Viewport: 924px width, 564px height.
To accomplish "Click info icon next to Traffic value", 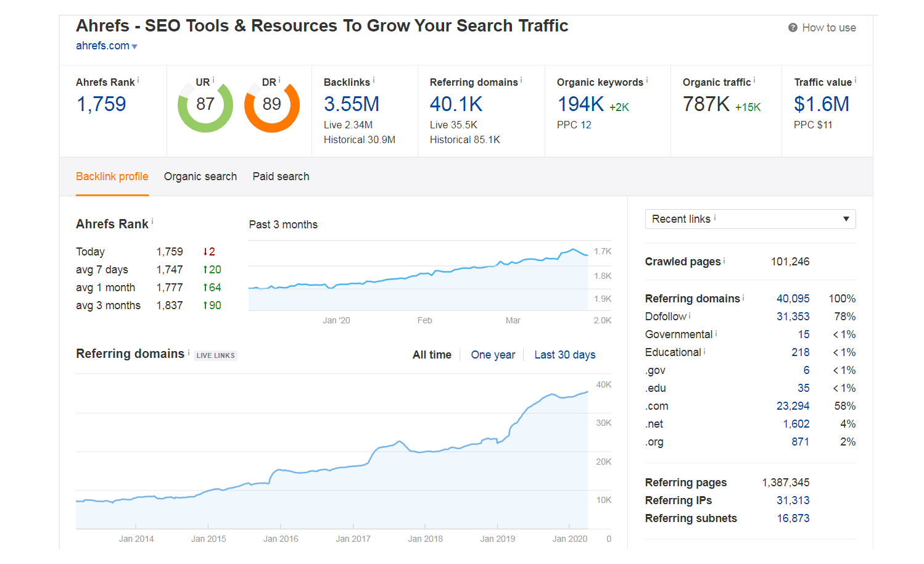I will click(856, 80).
